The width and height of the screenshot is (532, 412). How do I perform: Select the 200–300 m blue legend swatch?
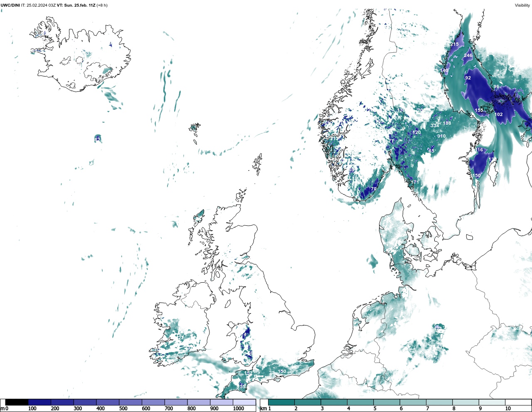[x=62, y=402]
